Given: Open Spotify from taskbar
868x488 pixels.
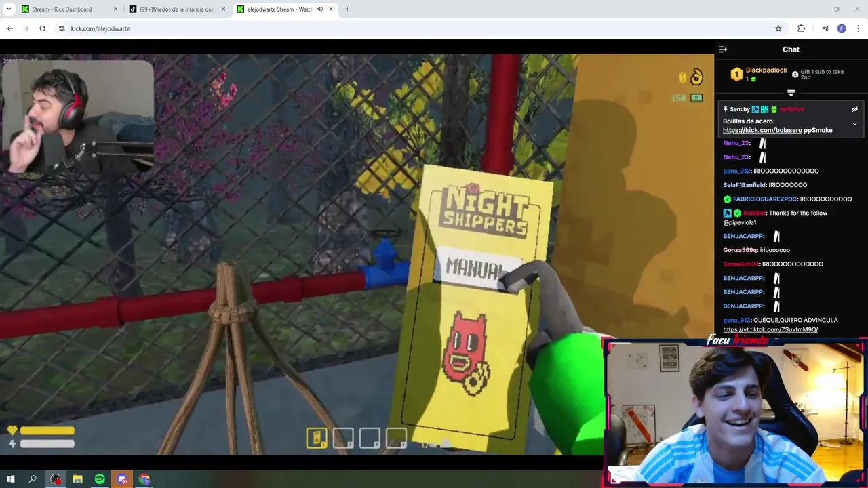Looking at the screenshot, I should point(100,479).
